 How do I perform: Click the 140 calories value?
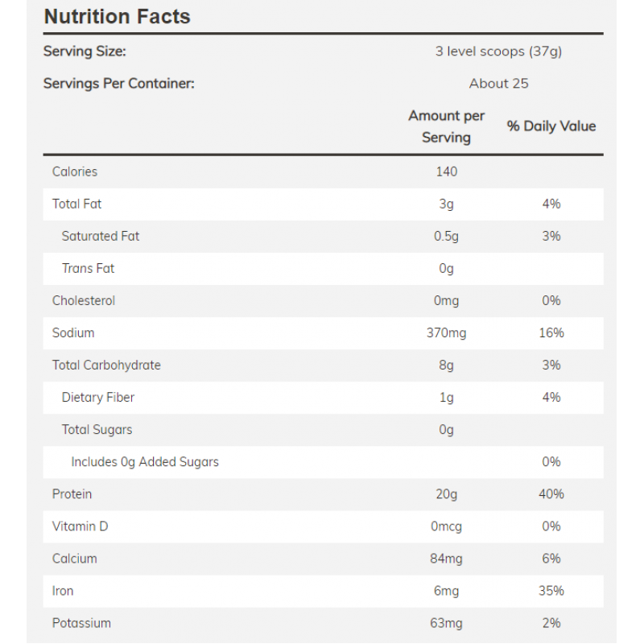[446, 171]
